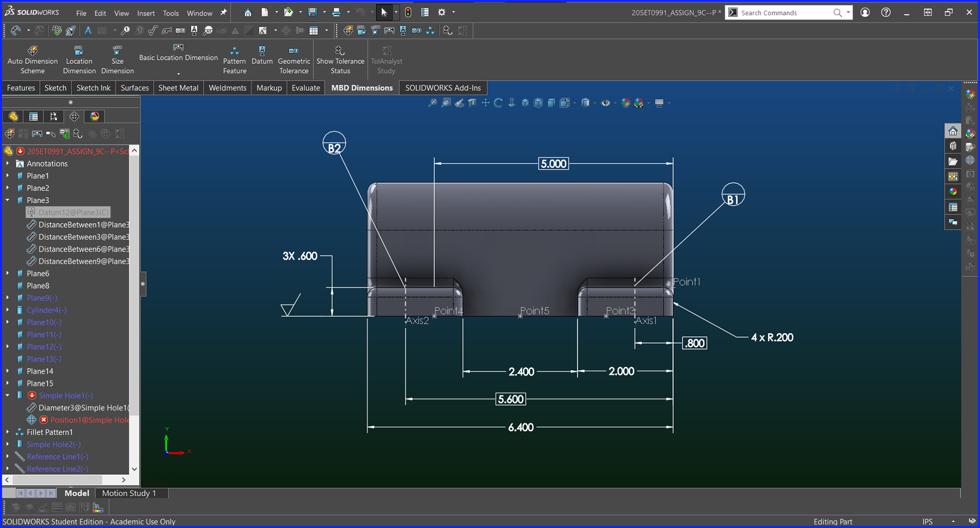This screenshot has width=980, height=528.
Task: Select Location Dimension tool
Action: click(x=79, y=60)
